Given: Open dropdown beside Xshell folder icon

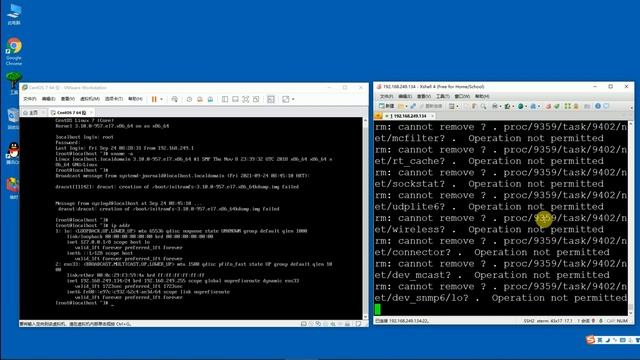Looking at the screenshot, I should click(x=406, y=106).
